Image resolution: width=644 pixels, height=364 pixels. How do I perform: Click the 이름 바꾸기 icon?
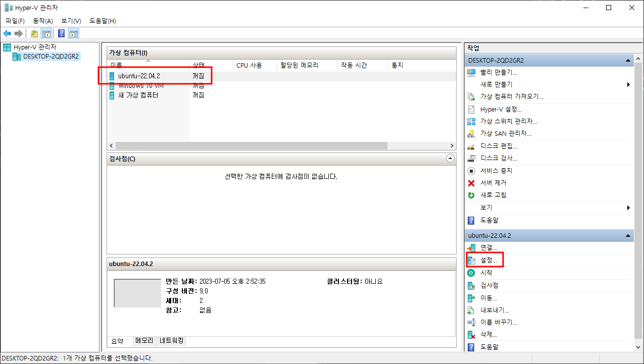coord(471,322)
